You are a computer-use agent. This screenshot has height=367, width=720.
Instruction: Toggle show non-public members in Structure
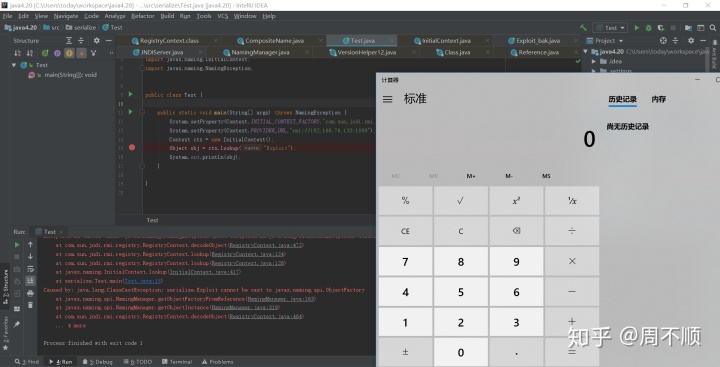[x=82, y=53]
